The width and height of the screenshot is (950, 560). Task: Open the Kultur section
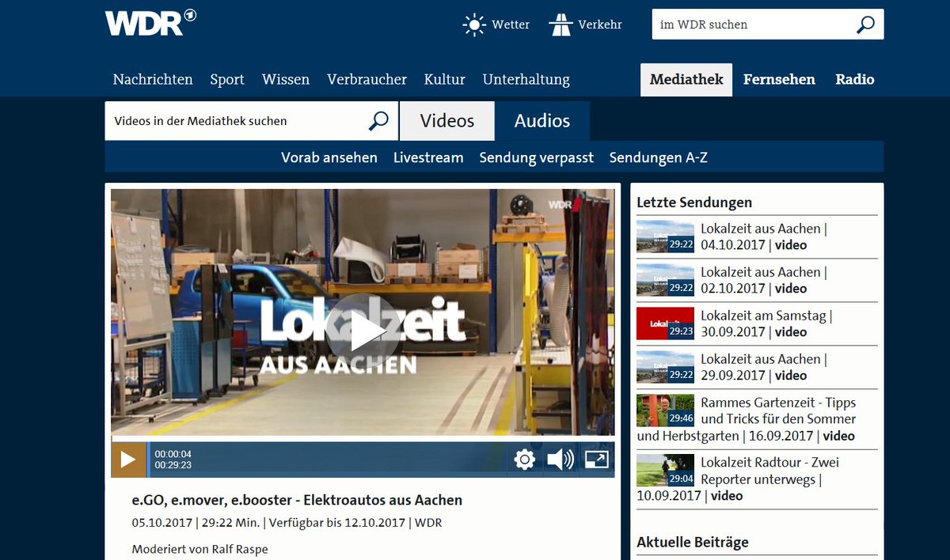pos(445,79)
